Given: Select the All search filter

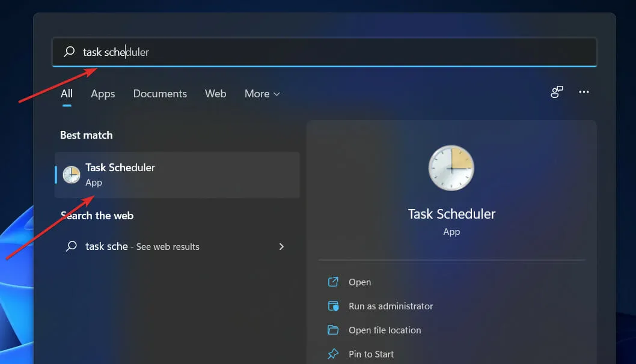Looking at the screenshot, I should point(66,94).
